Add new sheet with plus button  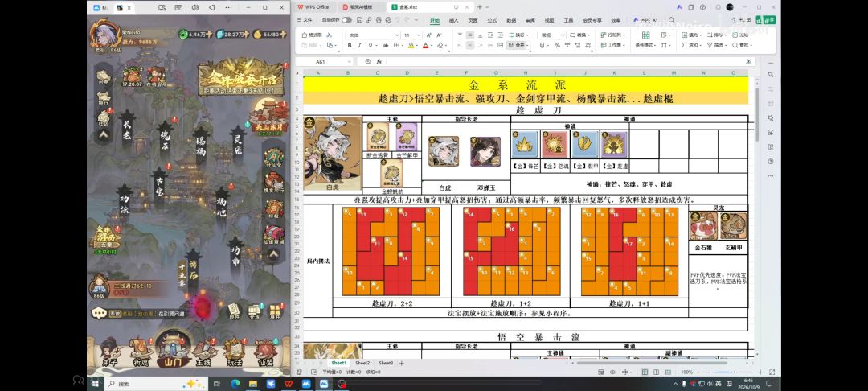pos(402,363)
